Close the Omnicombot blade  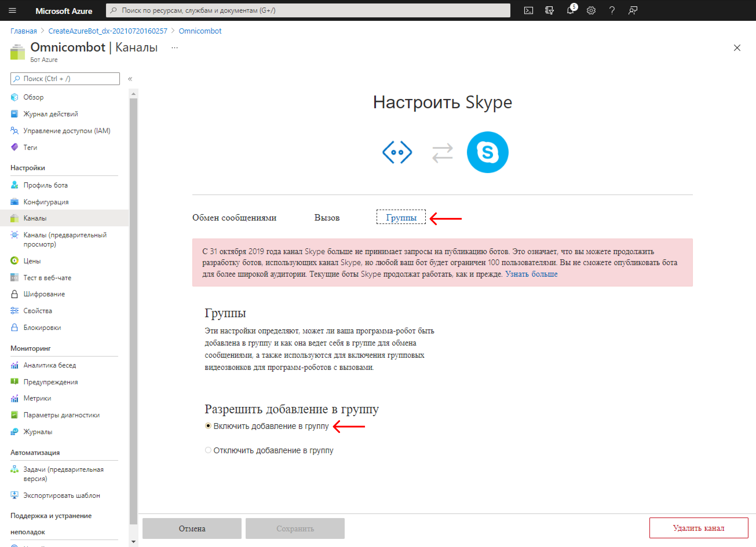pyautogui.click(x=737, y=48)
